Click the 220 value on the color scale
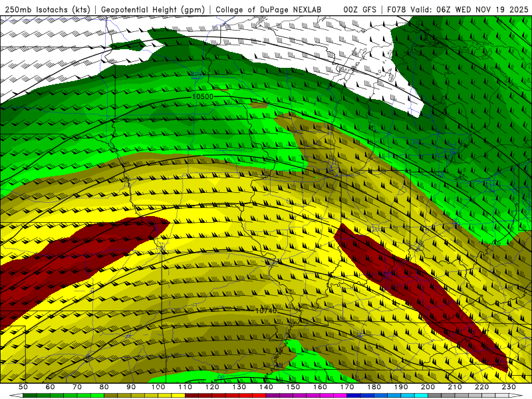Viewport: 532px width, 399px height. point(481,387)
